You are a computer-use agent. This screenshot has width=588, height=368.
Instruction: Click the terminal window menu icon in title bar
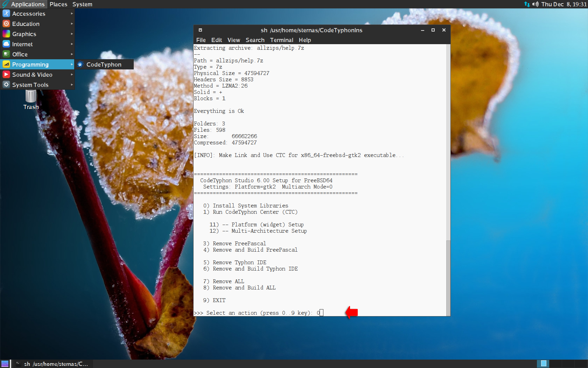point(200,30)
